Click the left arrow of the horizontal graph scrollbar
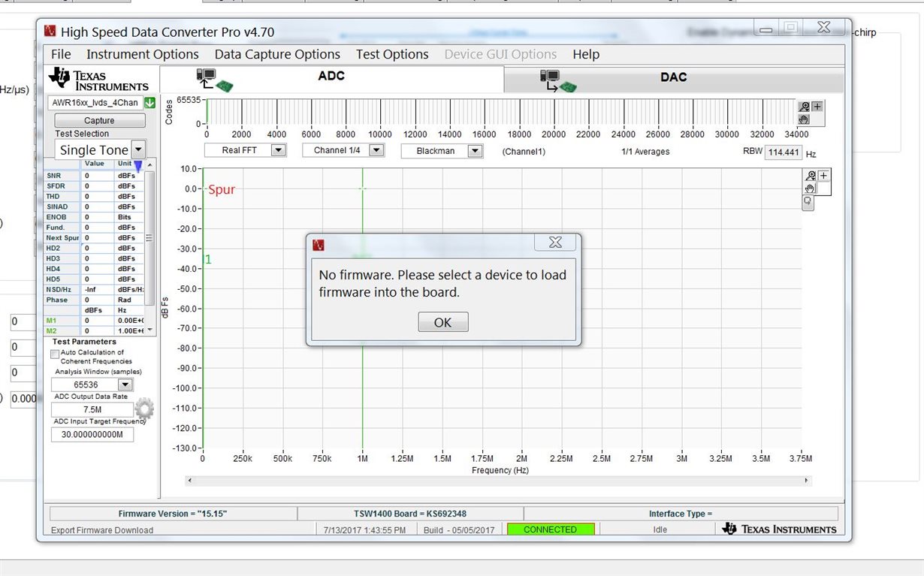Viewport: 924px width, 576px height. [189, 481]
